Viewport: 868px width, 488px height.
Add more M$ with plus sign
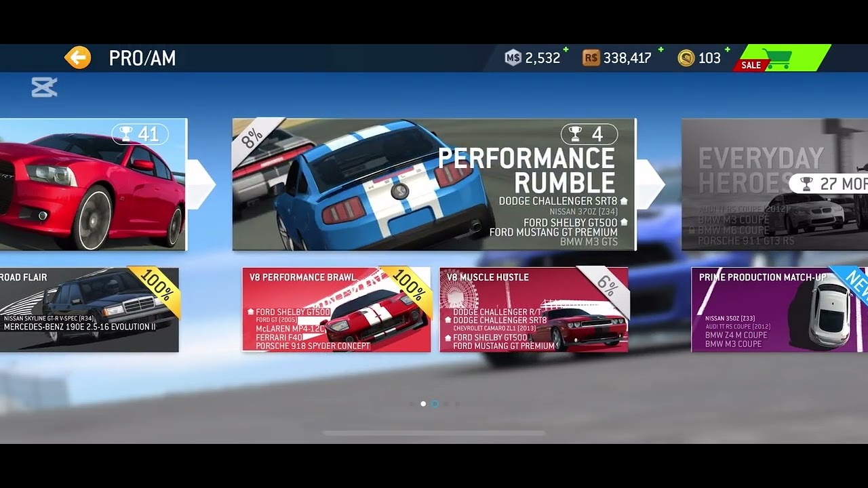coord(566,50)
